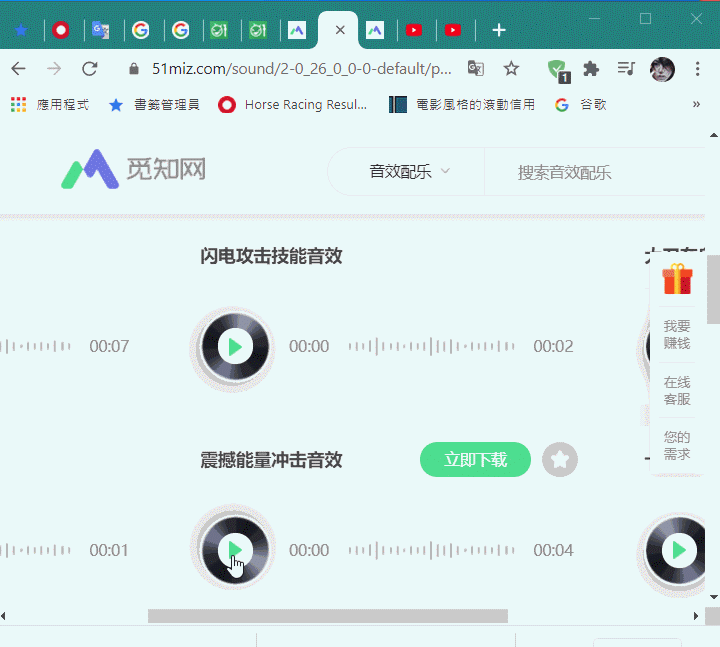Open the Chrome profile avatar

point(662,69)
